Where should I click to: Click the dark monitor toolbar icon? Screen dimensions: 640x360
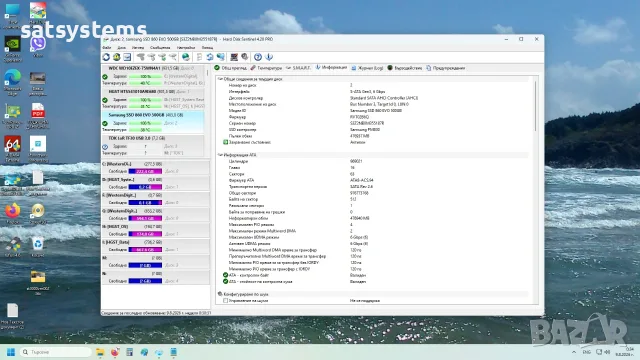coord(234,57)
